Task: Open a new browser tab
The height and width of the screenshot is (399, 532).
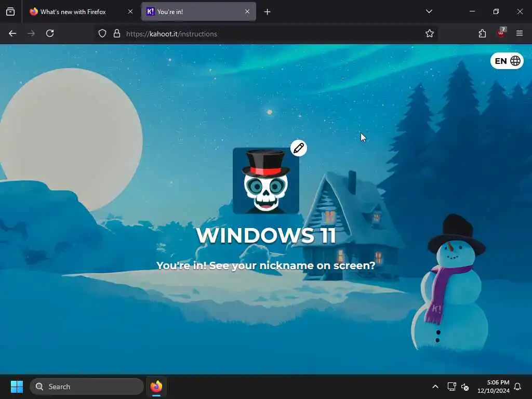Action: (x=268, y=12)
